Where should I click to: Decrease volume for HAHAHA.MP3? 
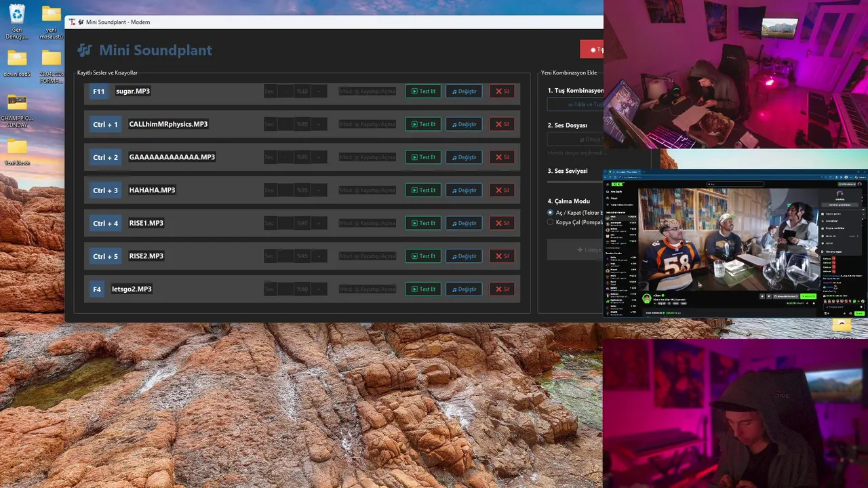tap(285, 190)
